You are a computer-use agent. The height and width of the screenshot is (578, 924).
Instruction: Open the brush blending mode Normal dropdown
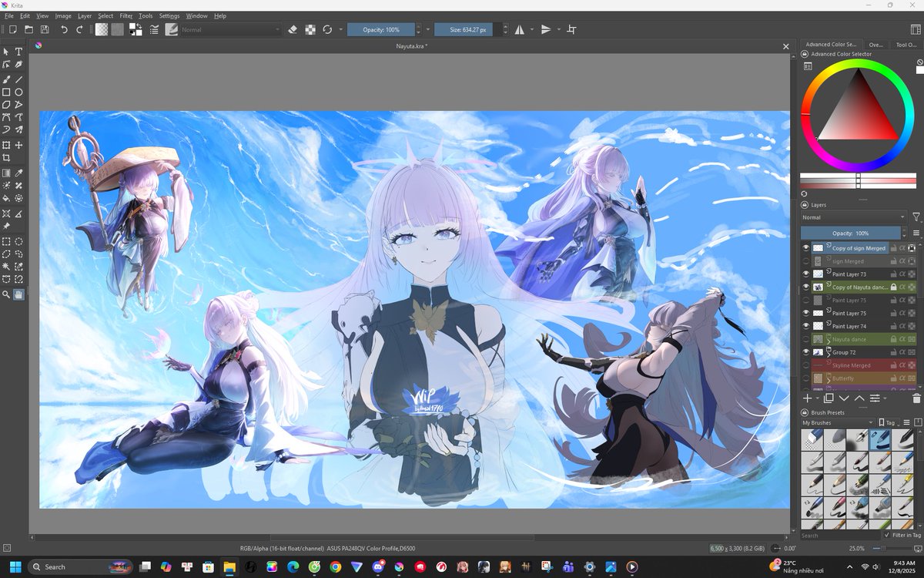tap(230, 29)
